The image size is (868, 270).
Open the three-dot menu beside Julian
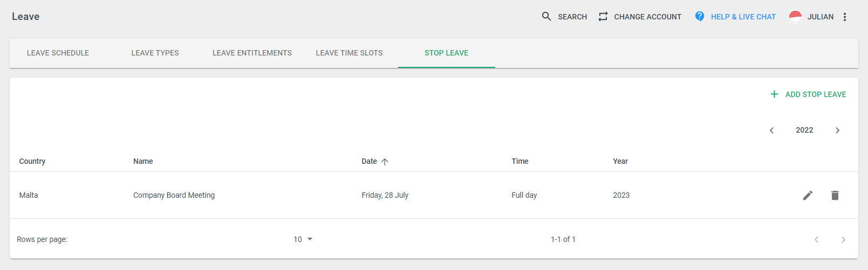[x=845, y=17]
